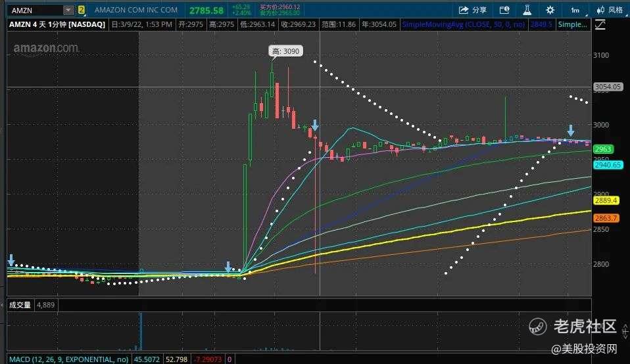Image resolution: width=630 pixels, height=364 pixels.
Task: Click the green 2963 price label
Action: pyautogui.click(x=602, y=149)
